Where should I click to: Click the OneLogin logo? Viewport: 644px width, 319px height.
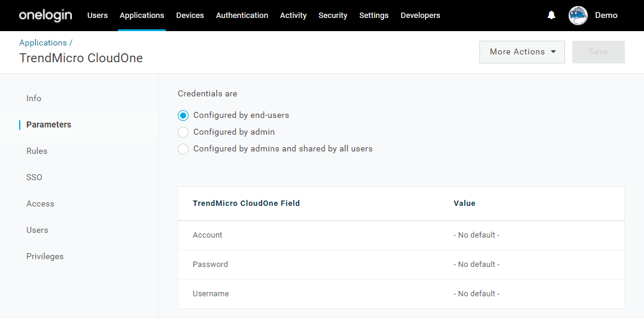pyautogui.click(x=45, y=16)
